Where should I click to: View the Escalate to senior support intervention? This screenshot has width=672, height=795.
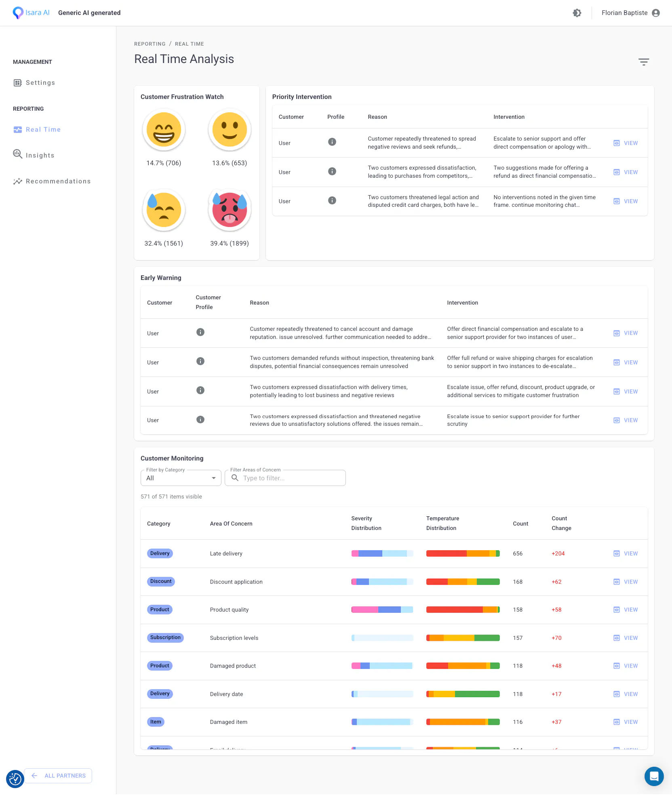click(626, 143)
